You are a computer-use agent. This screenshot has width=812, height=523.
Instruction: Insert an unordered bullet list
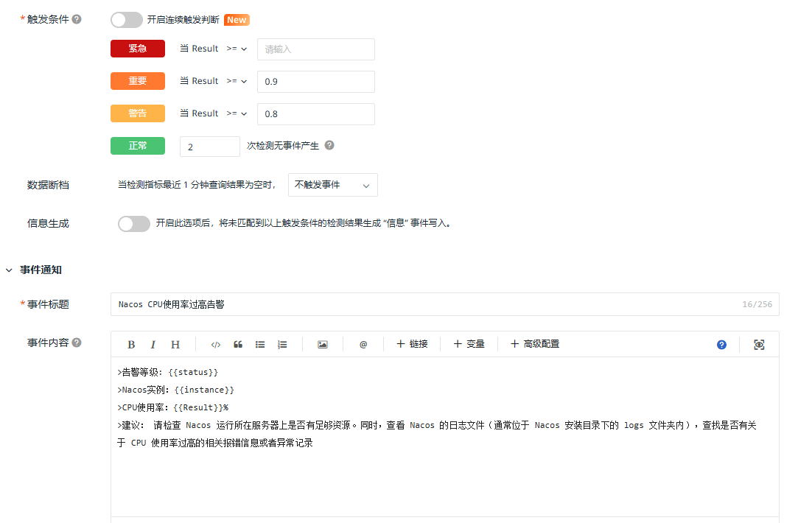click(260, 344)
